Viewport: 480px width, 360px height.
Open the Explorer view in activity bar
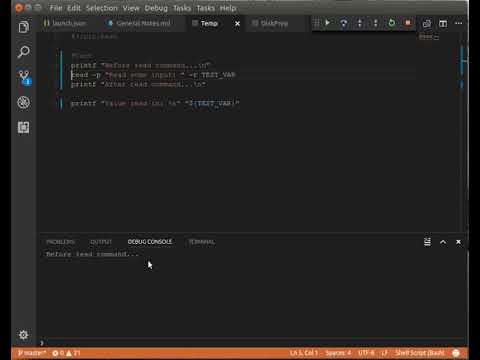click(x=24, y=27)
